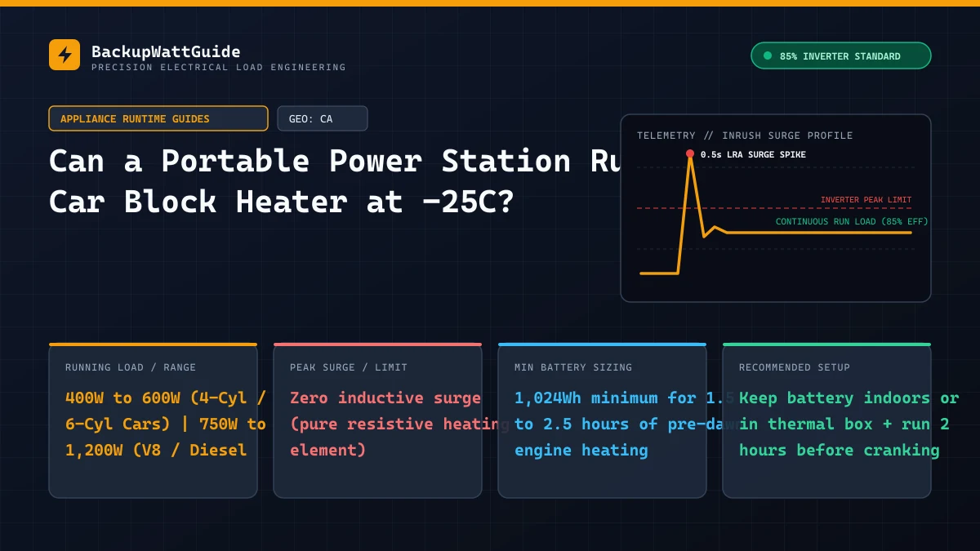Image resolution: width=980 pixels, height=551 pixels.
Task: Click the 'Keep battery indoors' recommendation text
Action: coord(835,398)
